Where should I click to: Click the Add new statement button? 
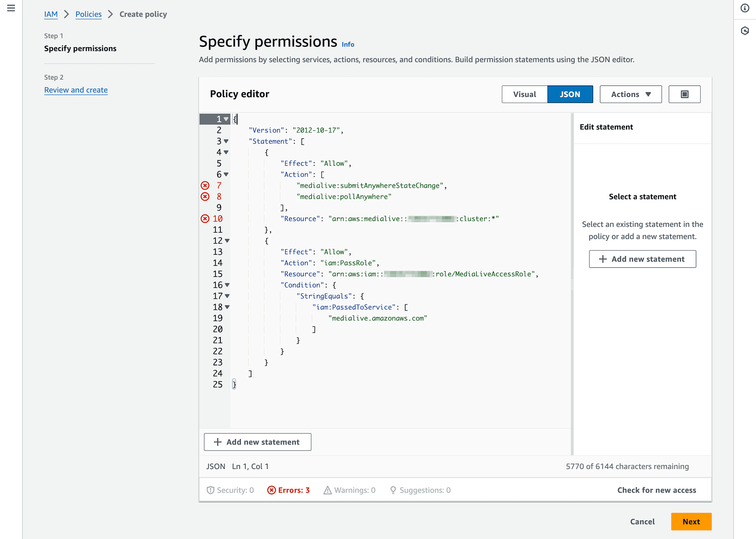[x=258, y=441]
